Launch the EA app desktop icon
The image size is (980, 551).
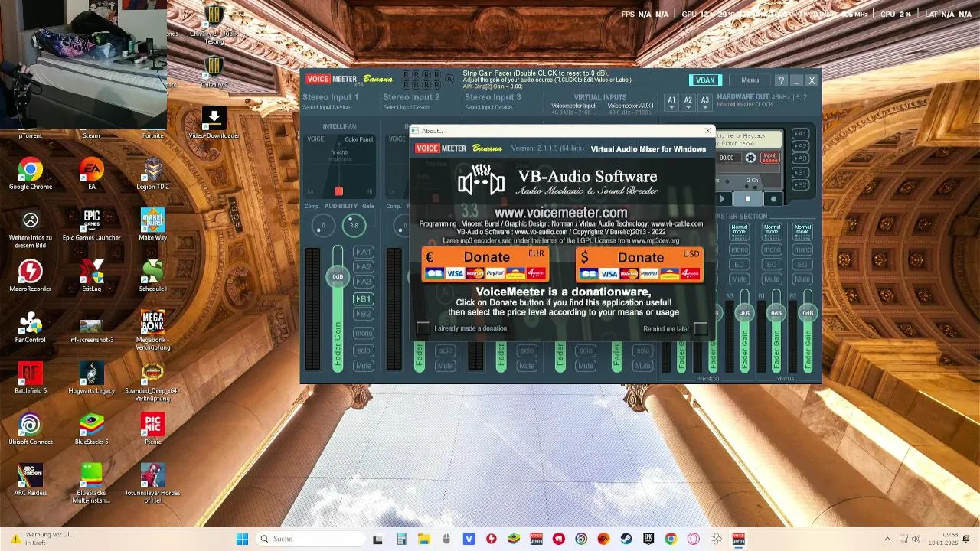point(91,174)
